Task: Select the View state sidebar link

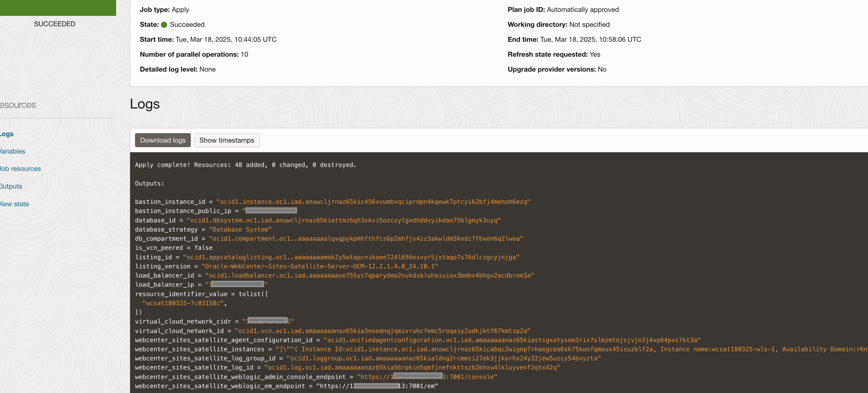Action: click(15, 204)
